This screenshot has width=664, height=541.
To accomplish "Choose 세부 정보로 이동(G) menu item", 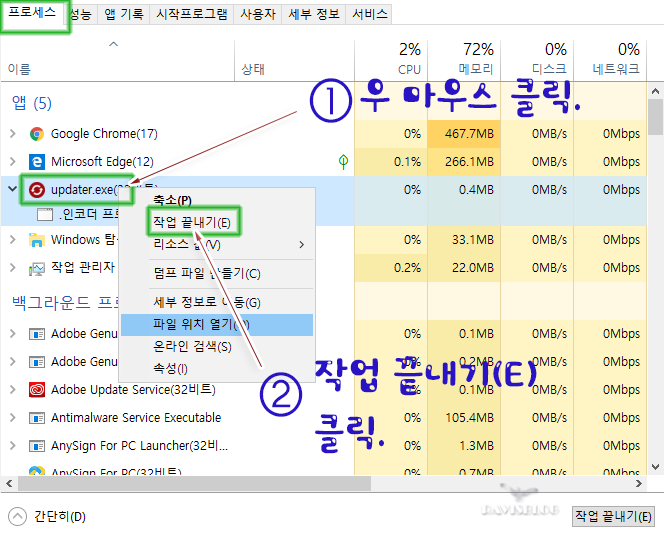I will 217,303.
